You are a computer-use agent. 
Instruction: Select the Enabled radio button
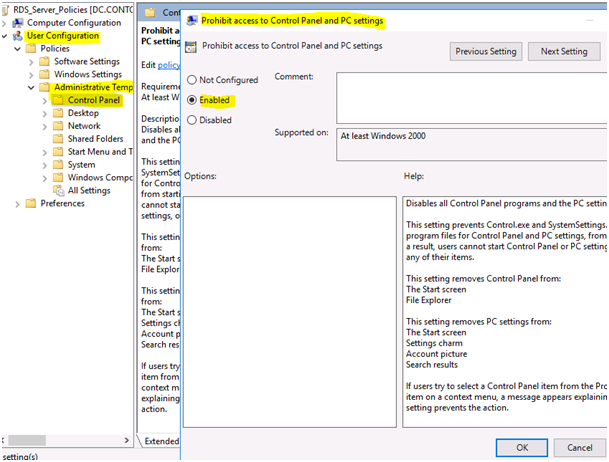point(192,100)
